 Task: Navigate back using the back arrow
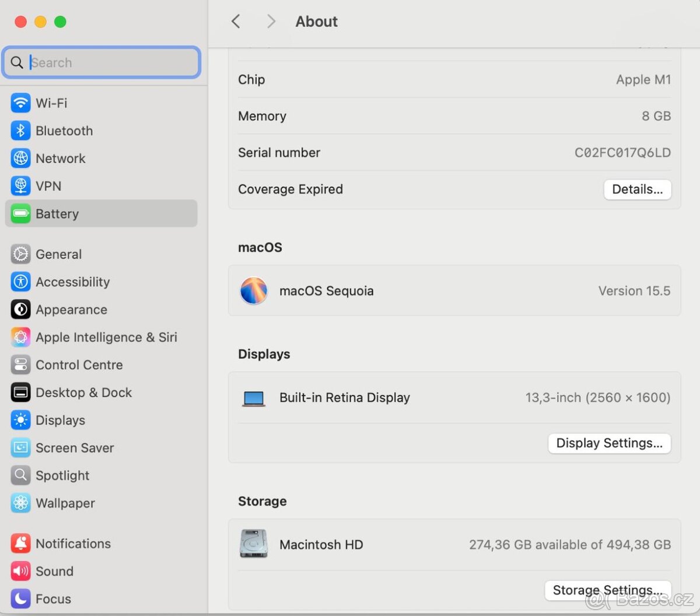[x=235, y=21]
